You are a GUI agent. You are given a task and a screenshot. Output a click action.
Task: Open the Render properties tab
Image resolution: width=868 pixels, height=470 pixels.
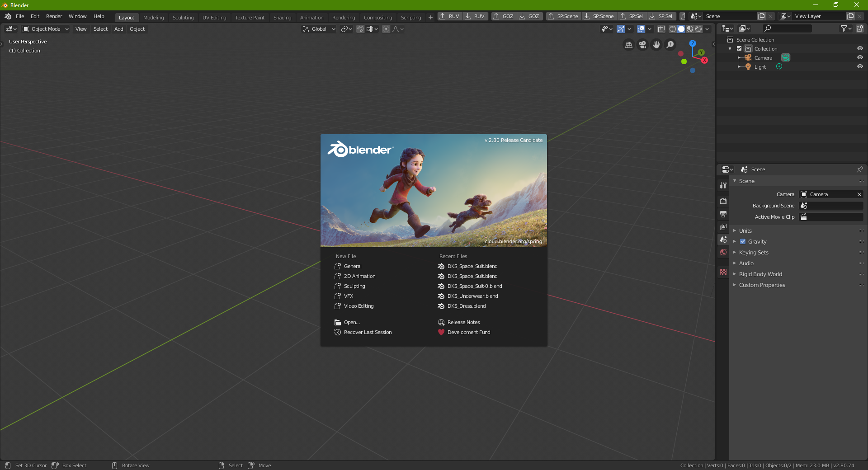(723, 201)
